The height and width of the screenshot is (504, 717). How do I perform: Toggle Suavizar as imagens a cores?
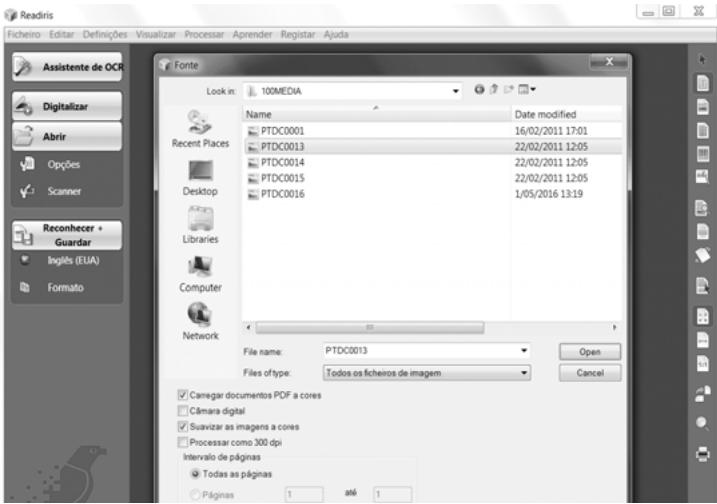182,427
